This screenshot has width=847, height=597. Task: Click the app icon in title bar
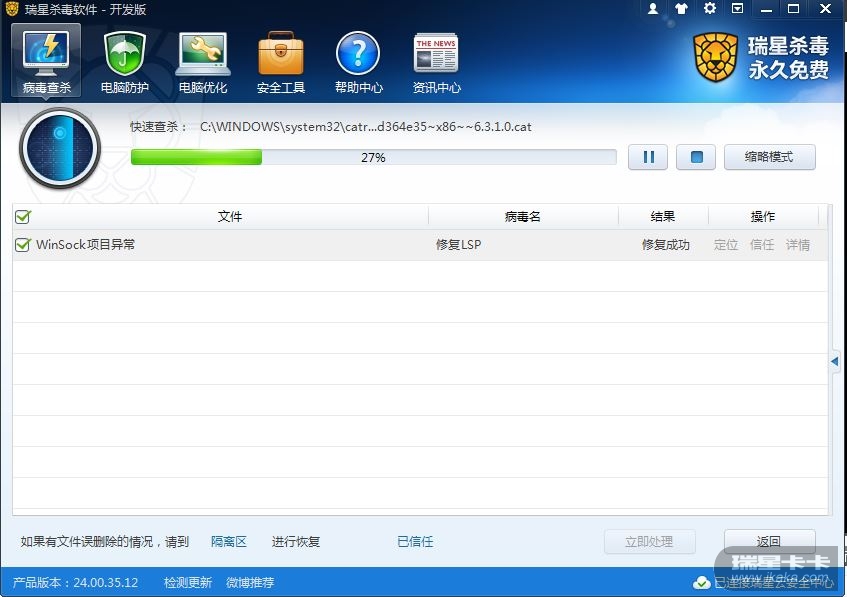pos(11,9)
